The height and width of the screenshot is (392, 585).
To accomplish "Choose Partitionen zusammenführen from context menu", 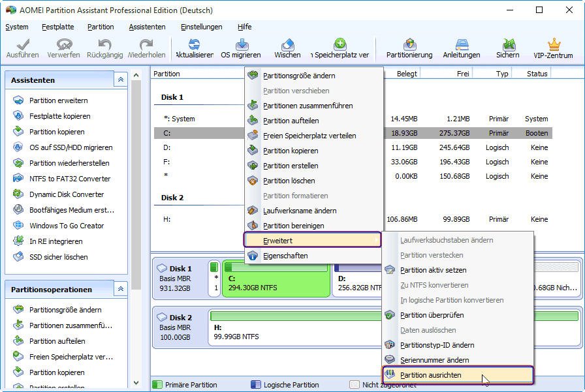I will click(x=314, y=106).
